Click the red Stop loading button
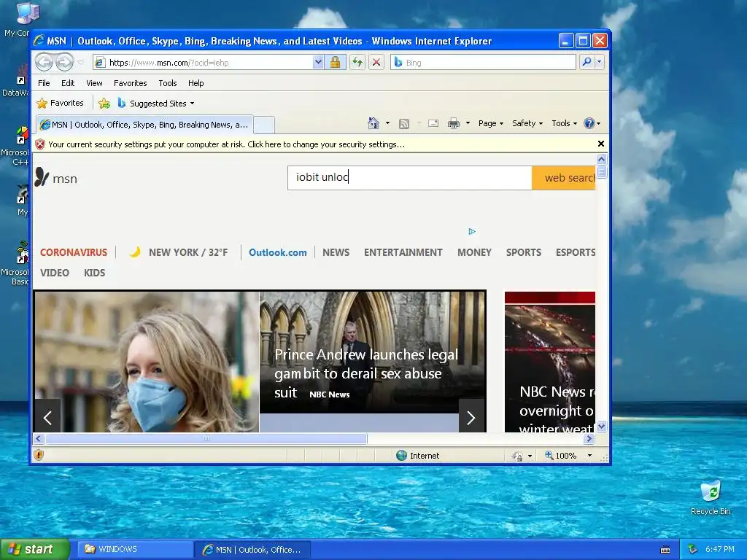747x560 pixels. pyautogui.click(x=376, y=63)
